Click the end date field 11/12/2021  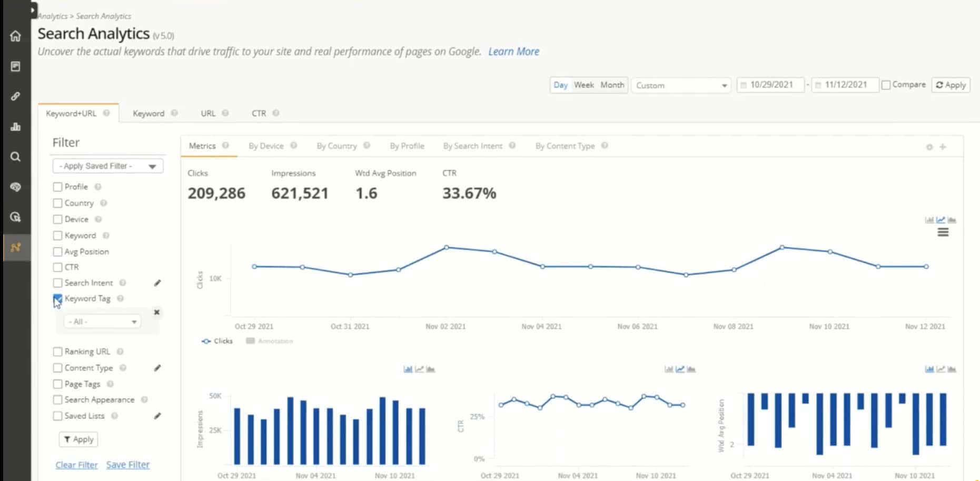tap(845, 85)
